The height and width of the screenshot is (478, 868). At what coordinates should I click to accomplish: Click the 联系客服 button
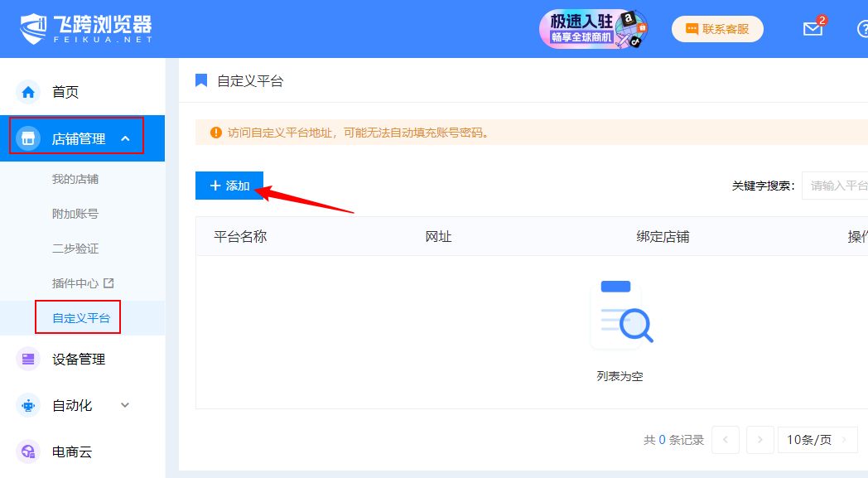[x=717, y=29]
